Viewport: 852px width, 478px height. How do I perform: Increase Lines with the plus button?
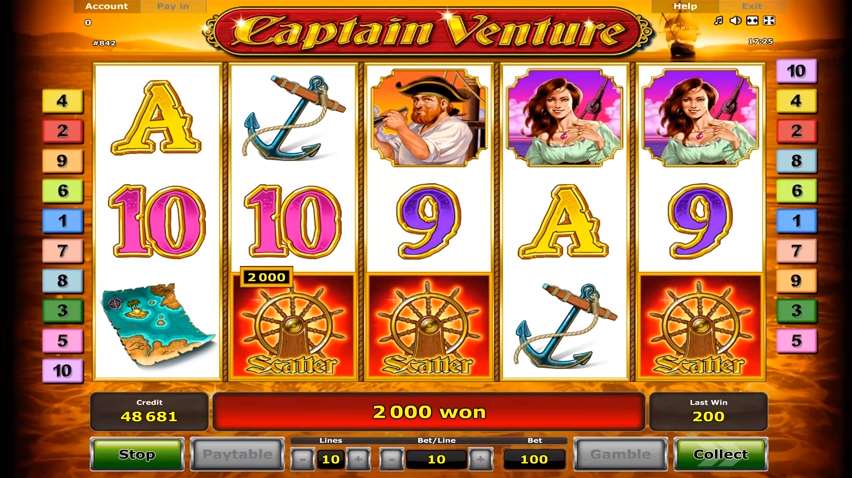(358, 460)
